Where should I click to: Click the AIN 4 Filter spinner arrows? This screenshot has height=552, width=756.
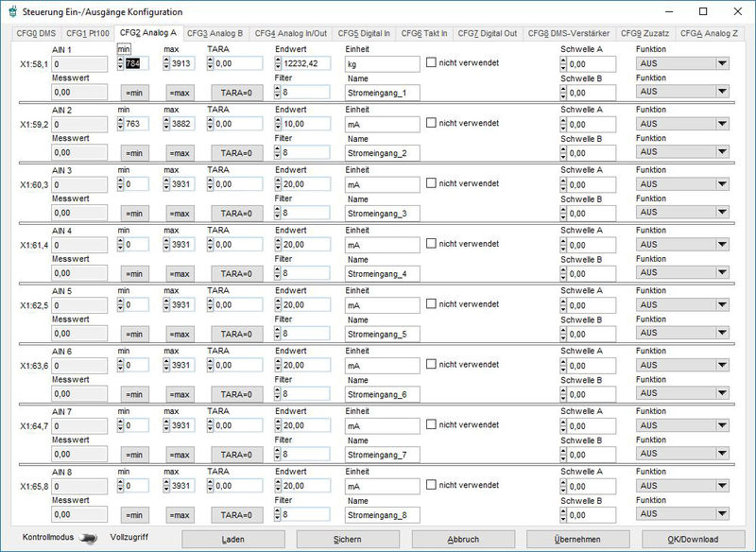pos(278,273)
